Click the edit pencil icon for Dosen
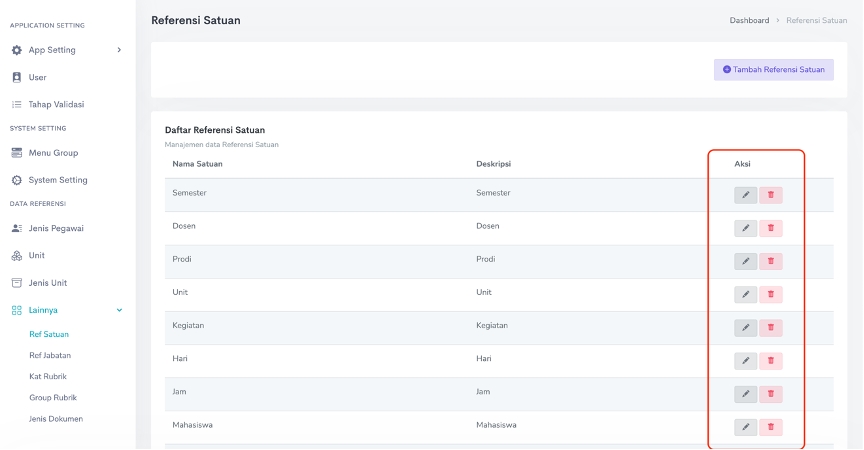 pyautogui.click(x=745, y=228)
